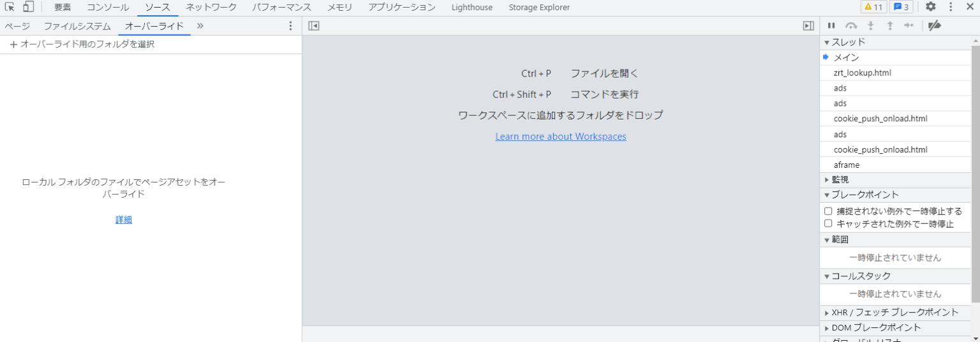This screenshot has height=342, width=980.
Task: Open DevTools settings gear
Action: [x=931, y=7]
